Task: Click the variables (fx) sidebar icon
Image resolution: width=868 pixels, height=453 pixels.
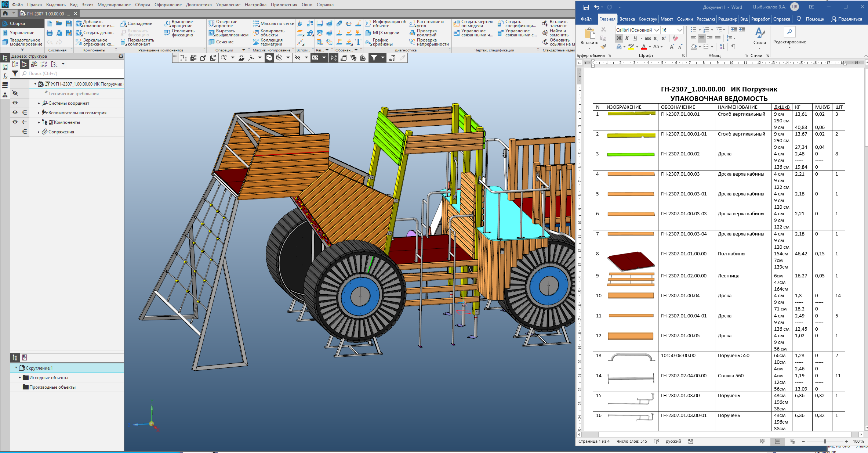Action: click(5, 76)
